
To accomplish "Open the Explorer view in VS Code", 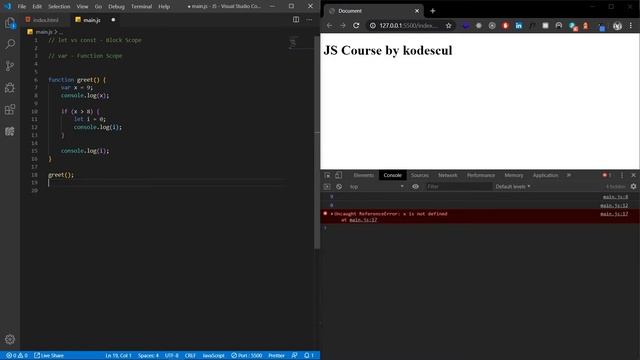I will 10,23.
